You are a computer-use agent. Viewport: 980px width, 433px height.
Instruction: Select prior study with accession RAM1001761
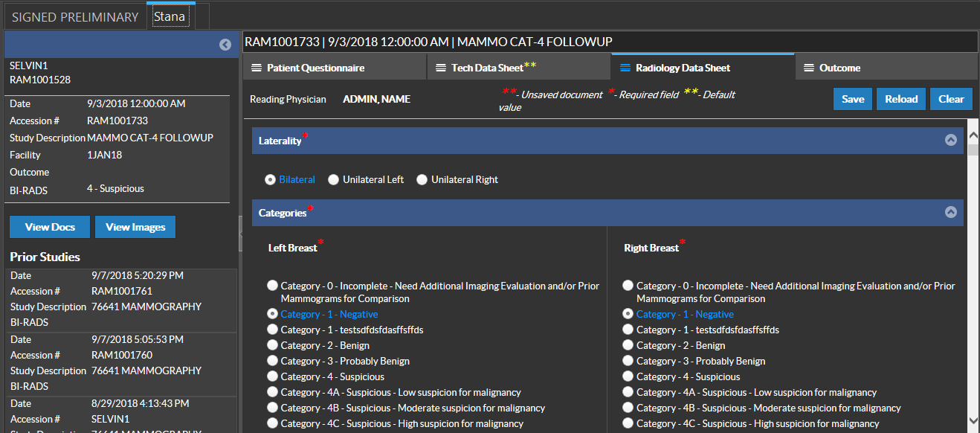point(122,291)
